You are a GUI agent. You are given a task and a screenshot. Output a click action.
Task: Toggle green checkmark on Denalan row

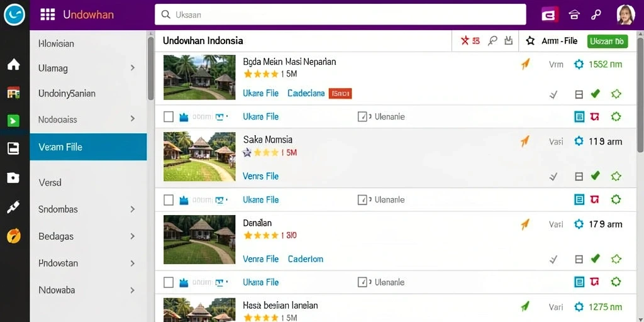point(595,258)
